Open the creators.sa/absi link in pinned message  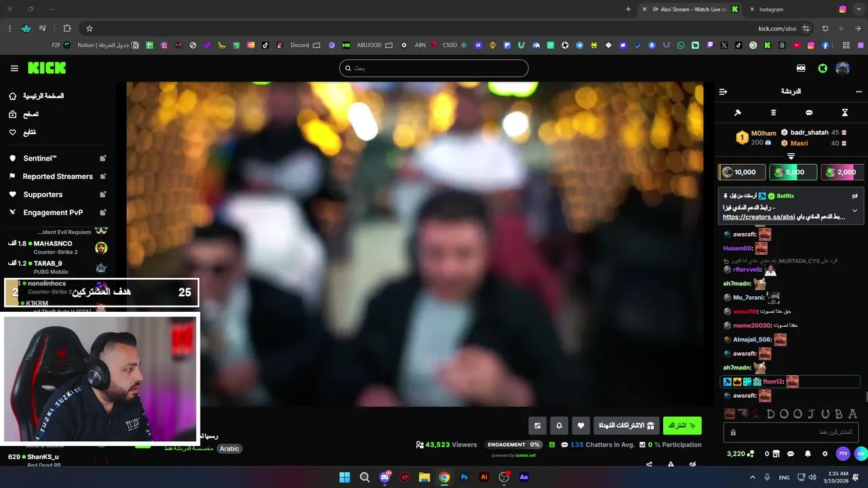pos(758,218)
